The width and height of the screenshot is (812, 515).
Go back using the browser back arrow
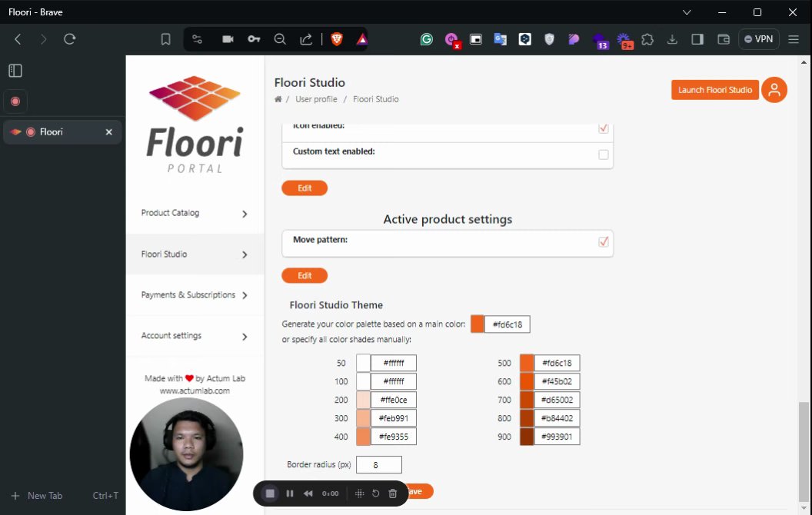pyautogui.click(x=18, y=39)
